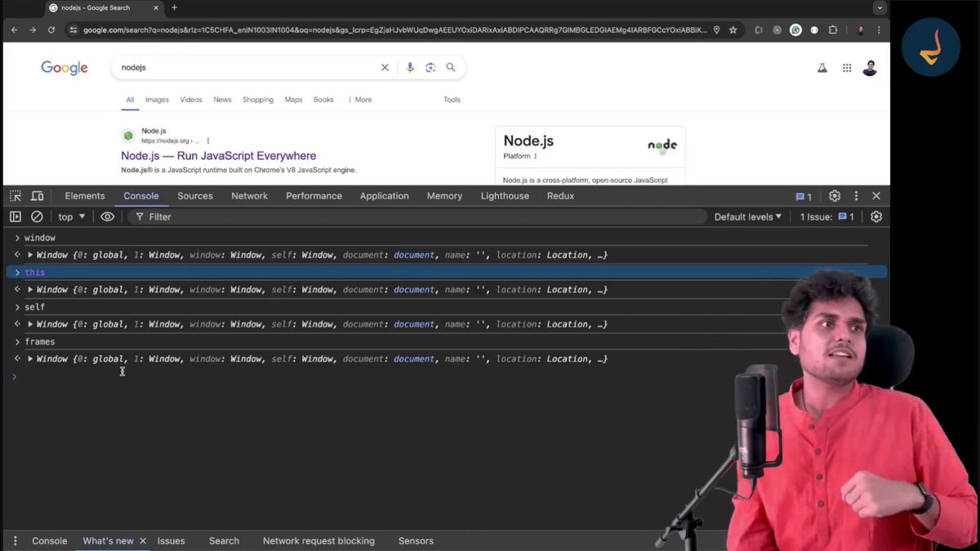
Task: Click the Chrome address bar URL
Action: (x=395, y=29)
